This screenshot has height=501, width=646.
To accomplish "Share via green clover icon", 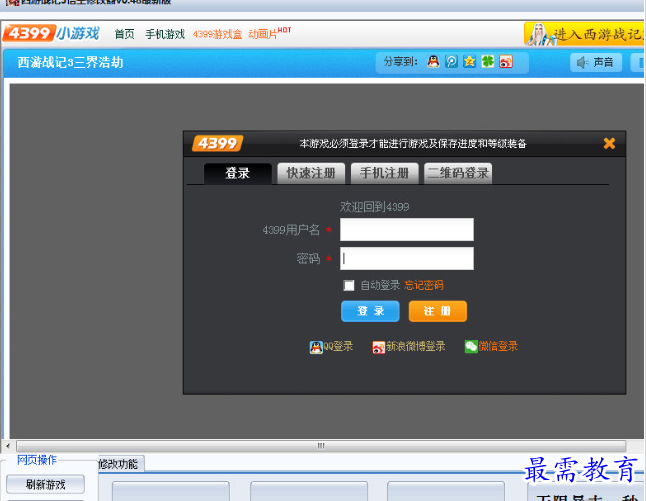I will pos(488,62).
